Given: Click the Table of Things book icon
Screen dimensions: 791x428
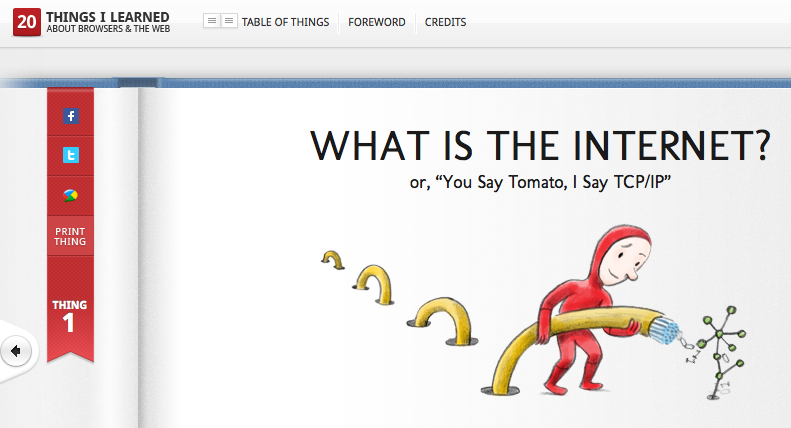Looking at the screenshot, I should click(x=220, y=21).
